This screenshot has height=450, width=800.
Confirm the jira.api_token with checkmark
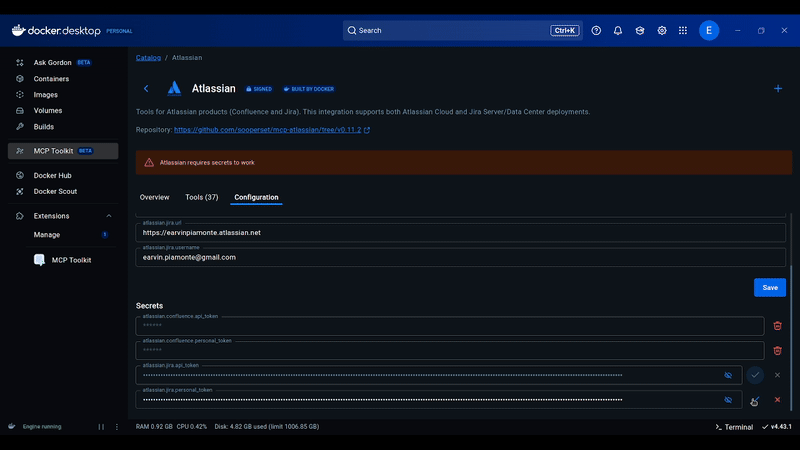point(755,375)
